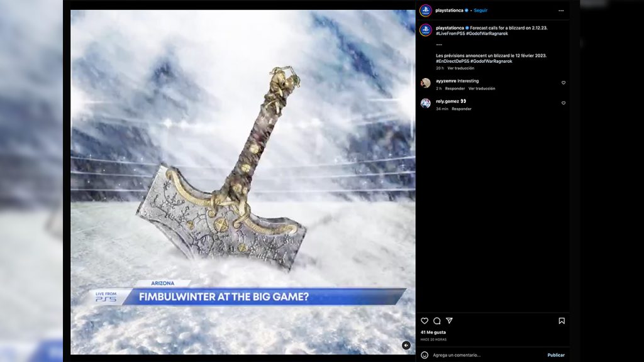The width and height of the screenshot is (644, 362).
Task: Open comments with the speech bubble icon
Action: [437, 321]
